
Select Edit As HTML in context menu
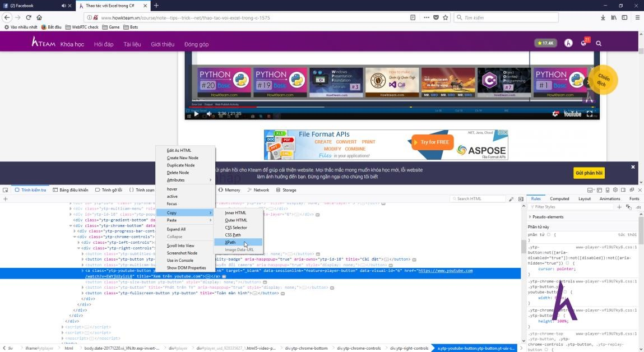(186, 150)
